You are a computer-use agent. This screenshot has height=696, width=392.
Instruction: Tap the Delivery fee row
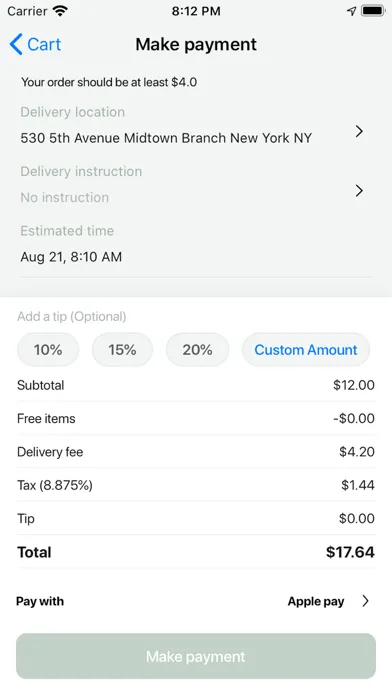196,452
